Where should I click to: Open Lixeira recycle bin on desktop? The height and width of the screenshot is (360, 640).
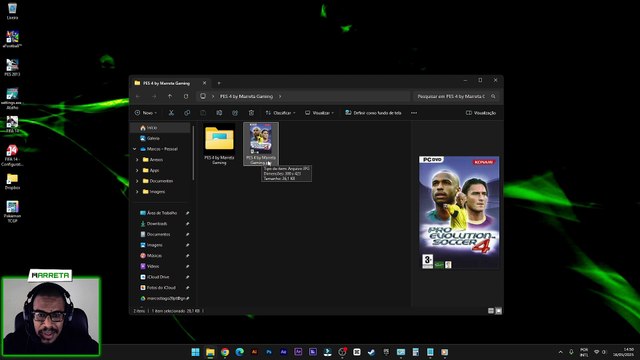point(12,11)
